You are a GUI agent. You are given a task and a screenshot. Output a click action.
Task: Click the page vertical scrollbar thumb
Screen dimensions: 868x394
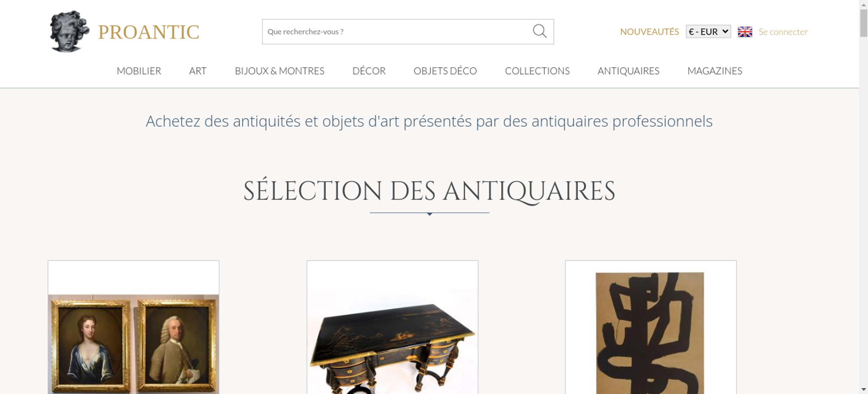864,23
